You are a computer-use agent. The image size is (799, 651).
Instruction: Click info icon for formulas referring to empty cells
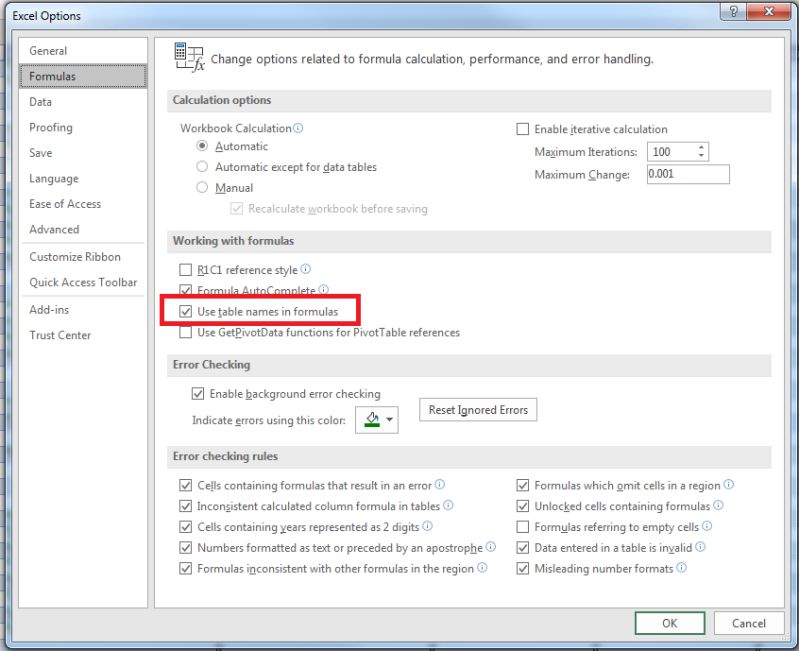click(707, 526)
